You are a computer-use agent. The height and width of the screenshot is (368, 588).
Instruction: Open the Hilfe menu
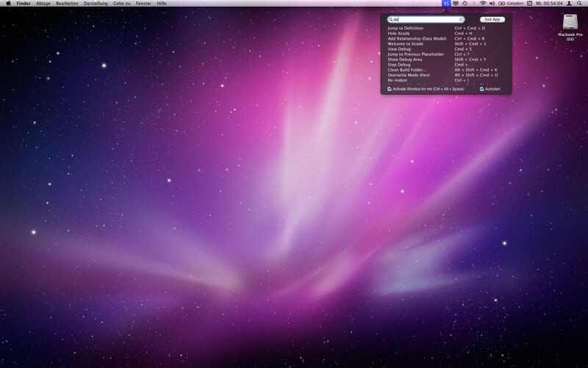click(x=162, y=4)
